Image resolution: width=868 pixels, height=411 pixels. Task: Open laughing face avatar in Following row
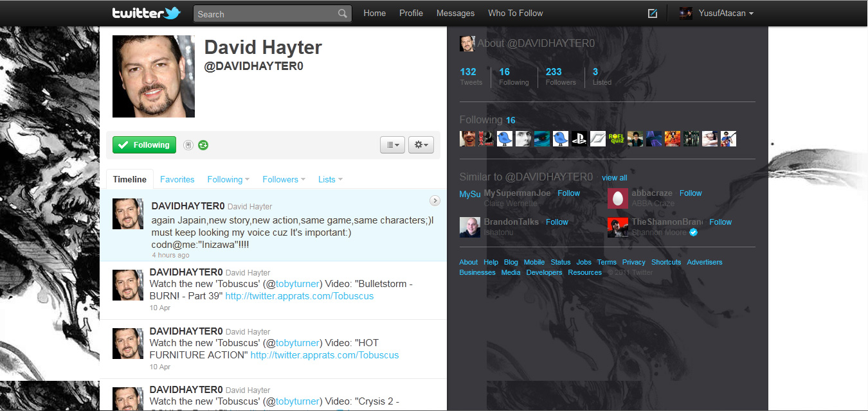[x=467, y=139]
